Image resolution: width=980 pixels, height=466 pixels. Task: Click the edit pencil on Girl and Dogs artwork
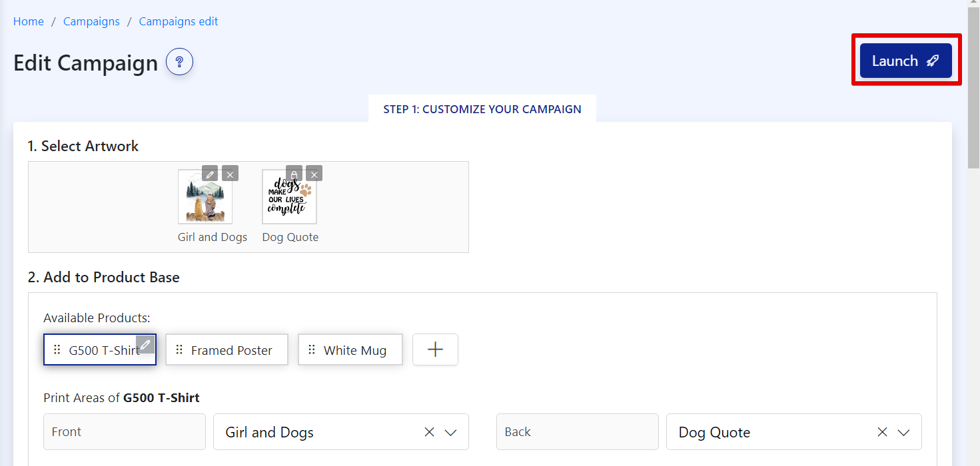[210, 174]
